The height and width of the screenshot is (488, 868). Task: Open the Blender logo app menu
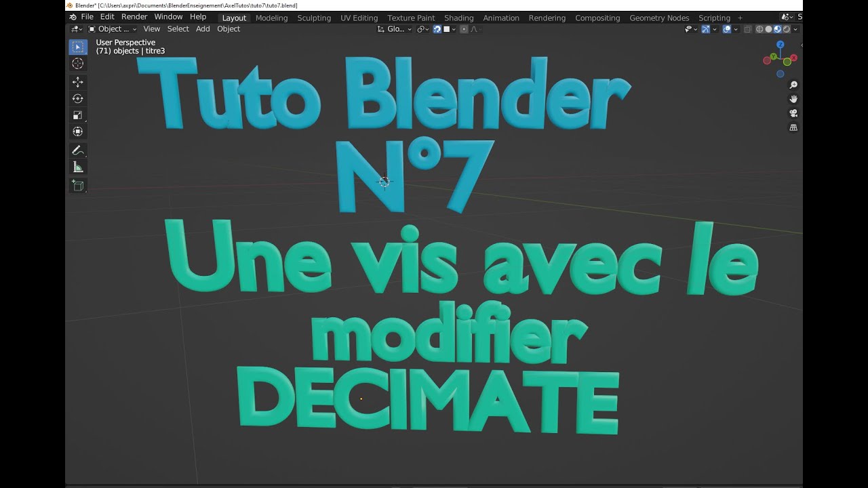73,17
